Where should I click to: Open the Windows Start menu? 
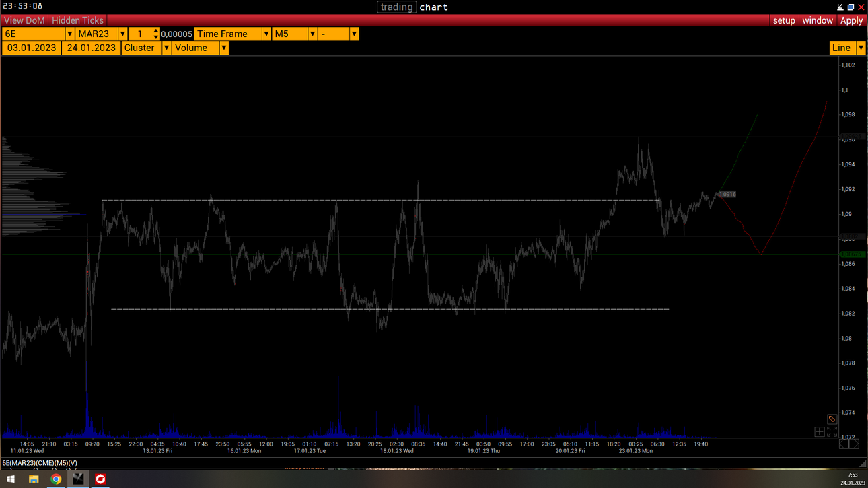point(11,479)
